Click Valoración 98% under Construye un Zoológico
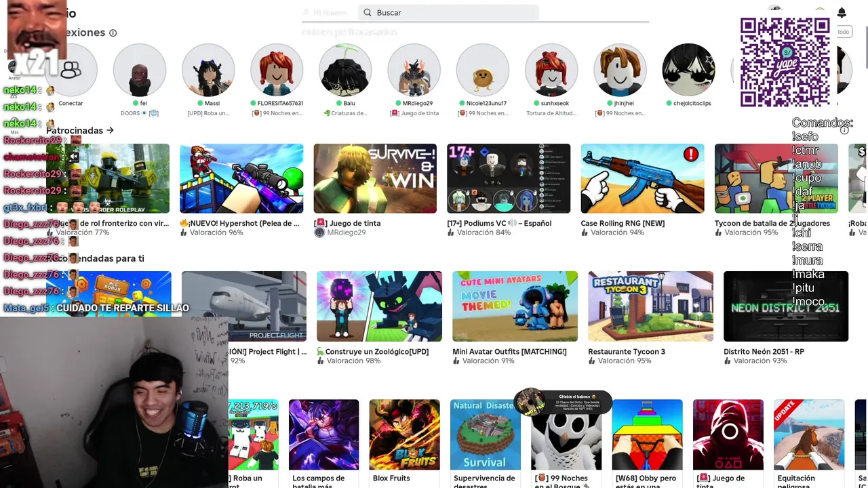868x488 pixels. click(x=354, y=361)
